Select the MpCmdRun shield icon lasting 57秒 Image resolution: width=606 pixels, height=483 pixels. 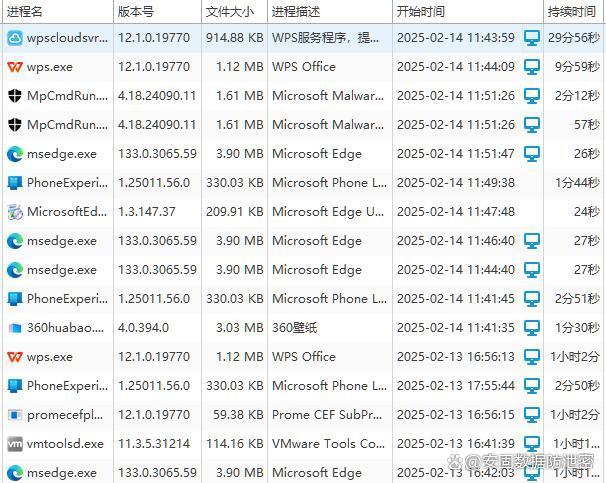pyautogui.click(x=15, y=125)
